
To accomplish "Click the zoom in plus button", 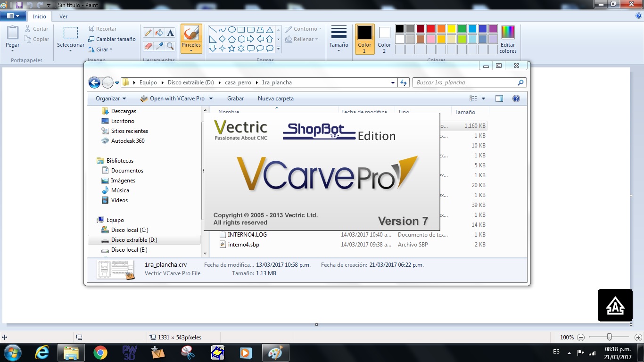I will [638, 337].
